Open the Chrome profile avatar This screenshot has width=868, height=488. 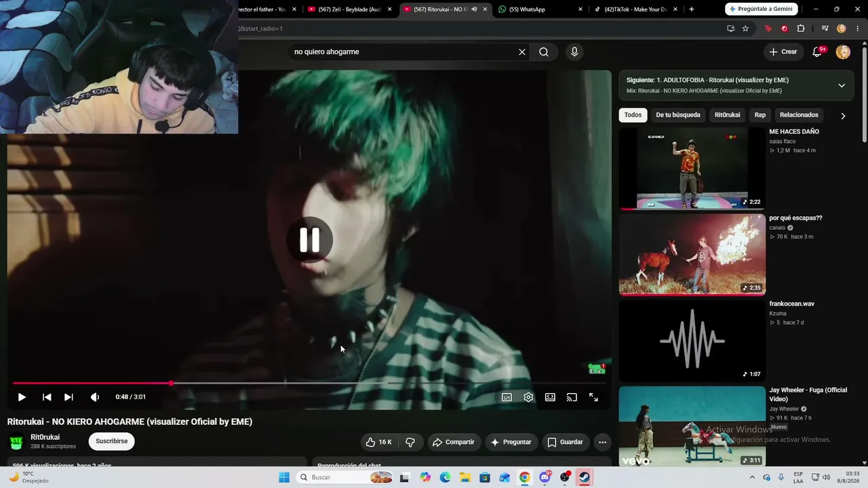click(842, 28)
